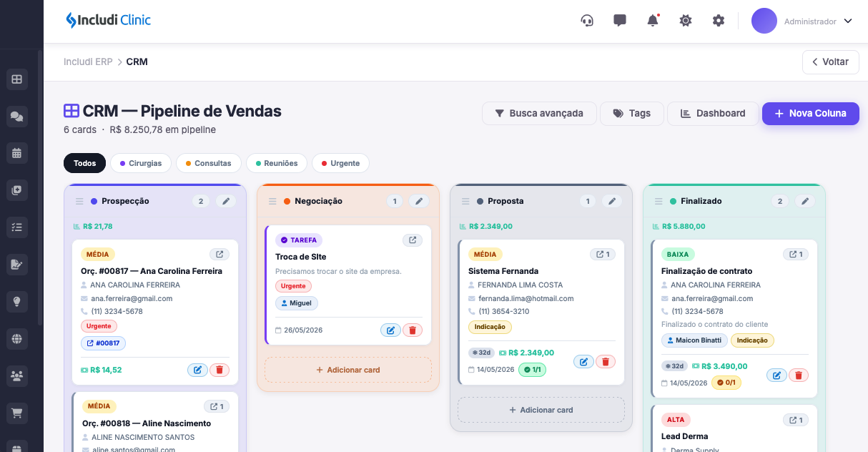Toggle the sun theme icon in header
868x452 pixels.
686,21
